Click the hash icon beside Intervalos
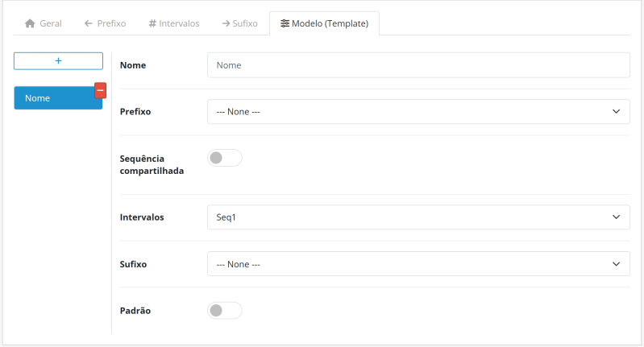The width and height of the screenshot is (644, 347). [152, 23]
